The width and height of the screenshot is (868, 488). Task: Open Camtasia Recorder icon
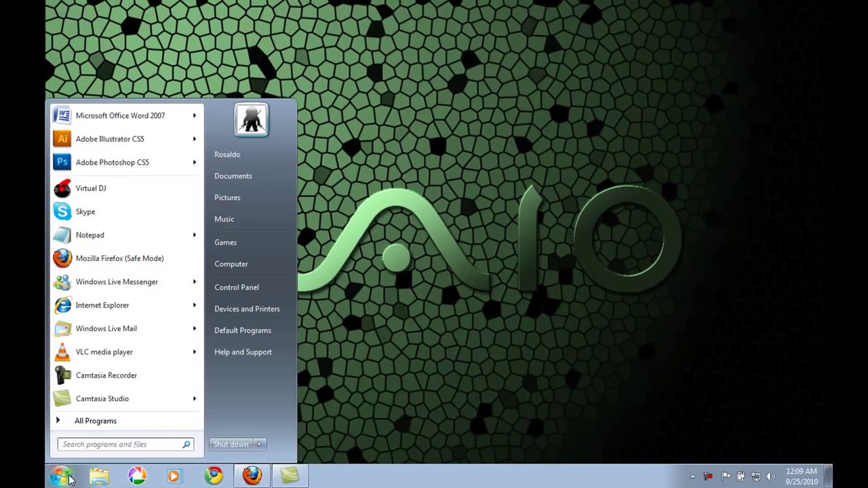[x=62, y=375]
